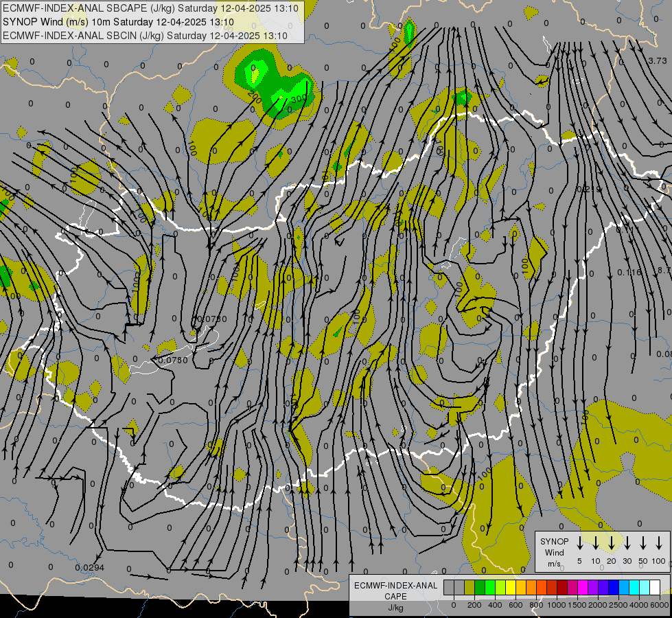Screen dimensions: 672x618
Task: Click the '30' speed label in SYNOP legend
Action: click(627, 561)
